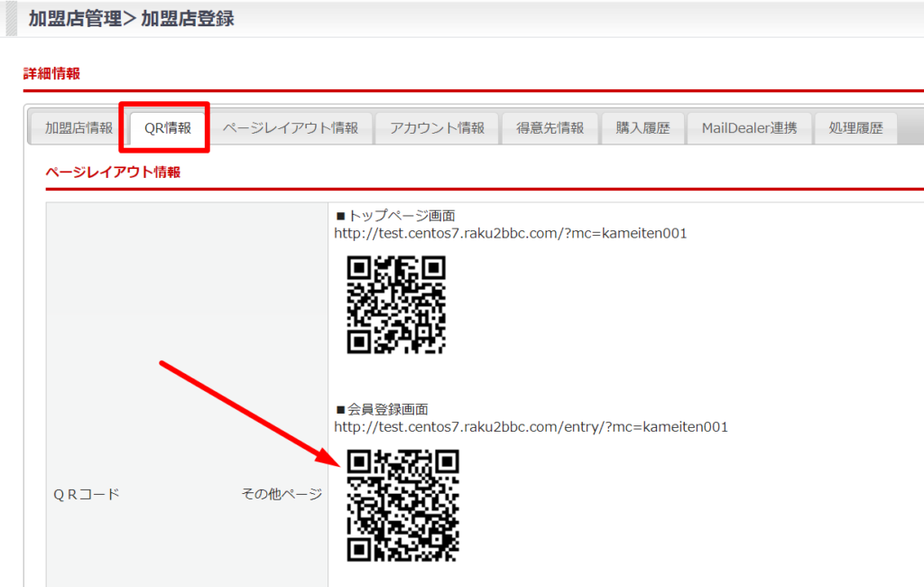Click the 詳細情報 section heading
Viewport: 924px width, 587px height.
tap(51, 73)
